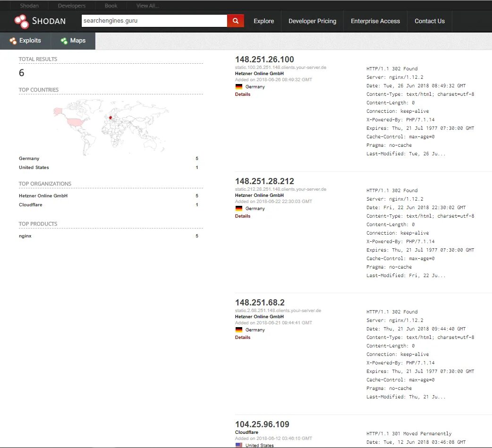Click the TOP ORGANIZATIONS heading
Screen dimensions: 492x448
pos(45,184)
